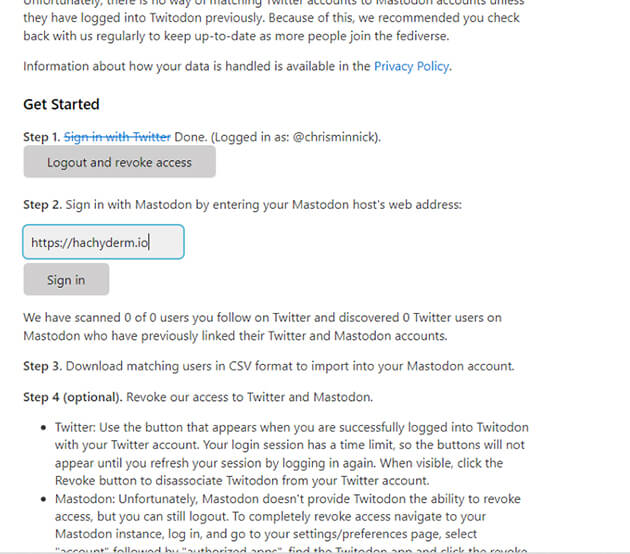Click the Mastodon bullet point paragraph

[x=290, y=524]
